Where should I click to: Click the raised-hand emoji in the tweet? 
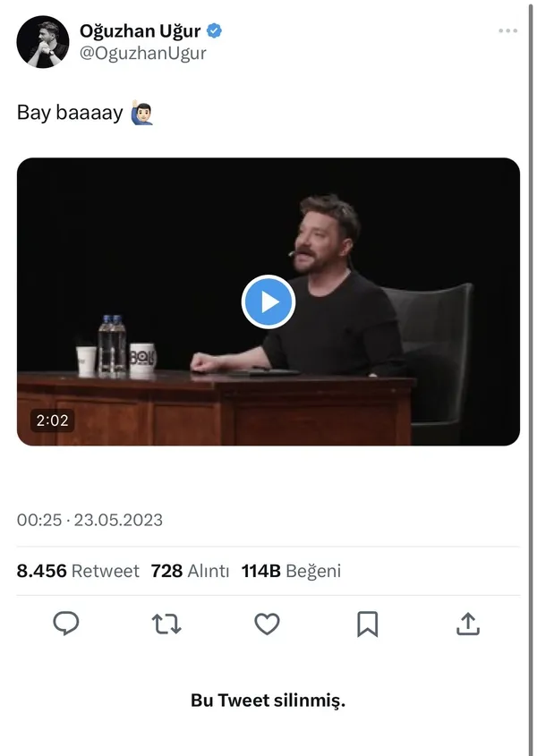(142, 114)
